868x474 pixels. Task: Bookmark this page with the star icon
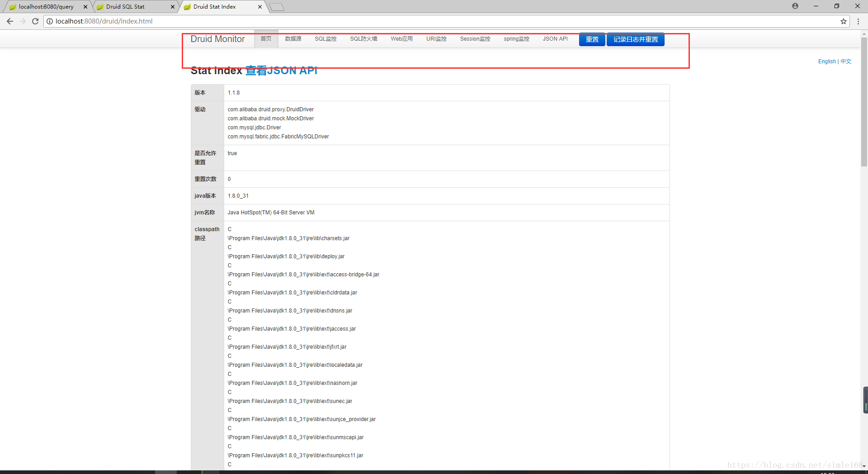coord(844,21)
